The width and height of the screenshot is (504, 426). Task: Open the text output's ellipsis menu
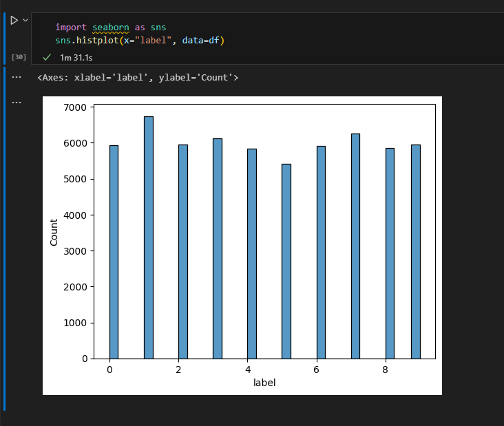pyautogui.click(x=17, y=77)
